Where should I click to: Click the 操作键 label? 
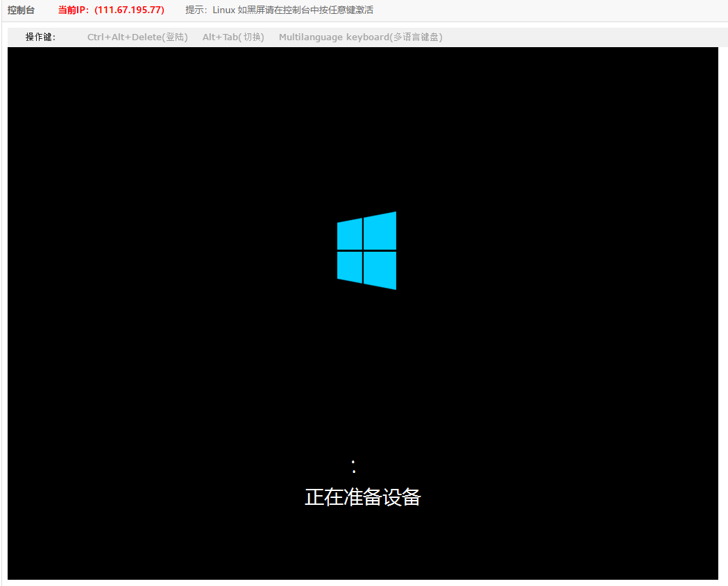pos(40,37)
